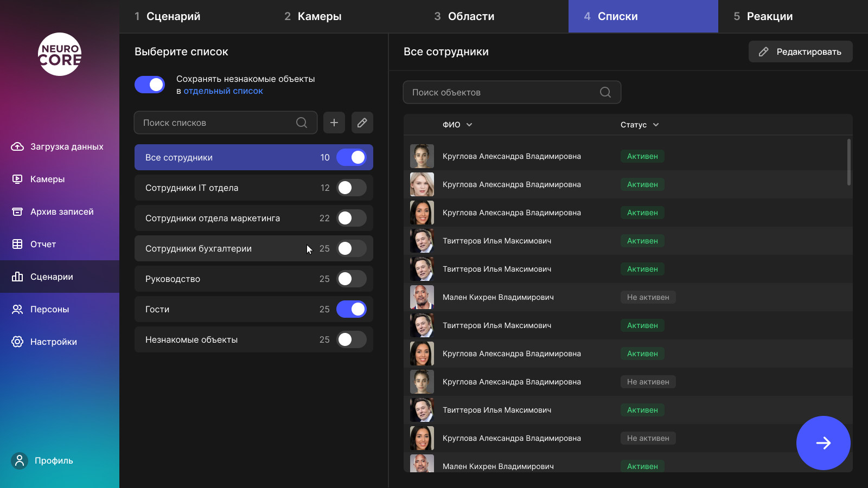Viewport: 868px width, 488px height.
Task: Click the "Все сотрудники" panel heading
Action: pos(446,52)
